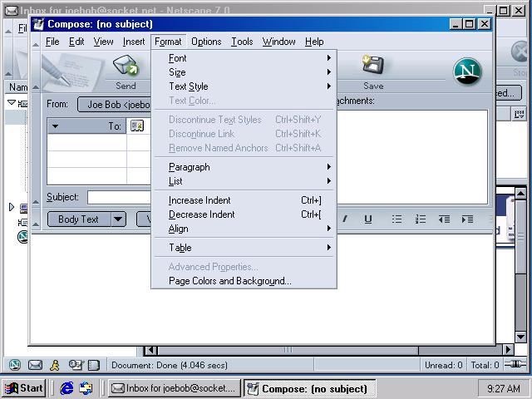Image resolution: width=532 pixels, height=399 pixels.
Task: Open the From identity dropdown
Action: (x=115, y=105)
